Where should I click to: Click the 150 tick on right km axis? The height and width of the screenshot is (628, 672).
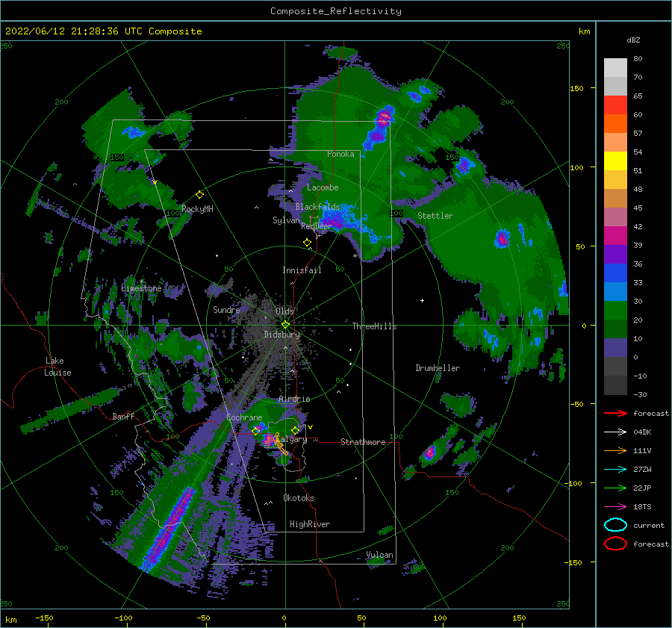click(576, 88)
